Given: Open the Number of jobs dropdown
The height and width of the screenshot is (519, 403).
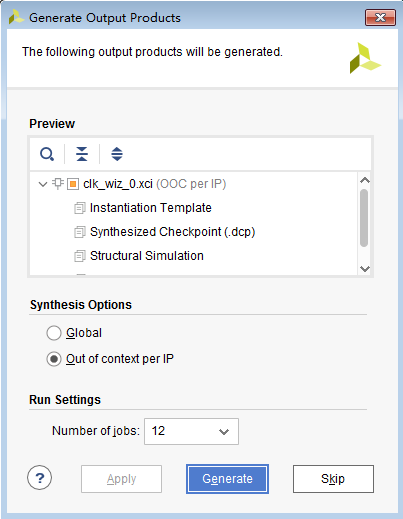Looking at the screenshot, I should [191, 431].
